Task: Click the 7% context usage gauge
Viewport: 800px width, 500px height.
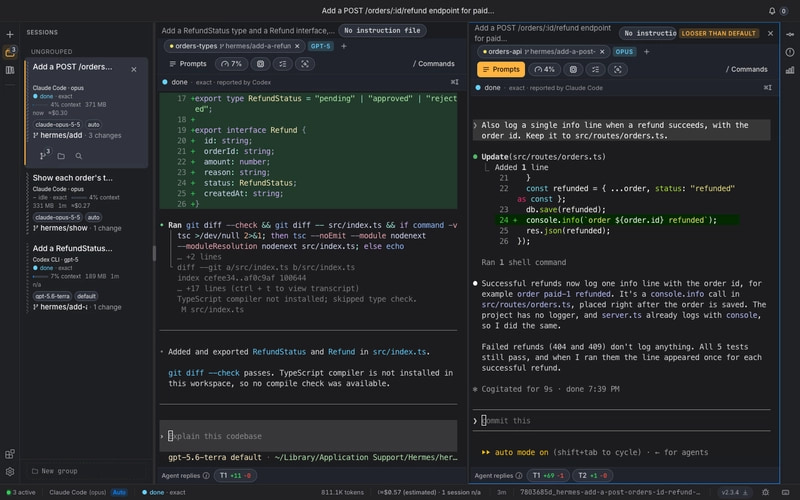Action: pyautogui.click(x=232, y=64)
